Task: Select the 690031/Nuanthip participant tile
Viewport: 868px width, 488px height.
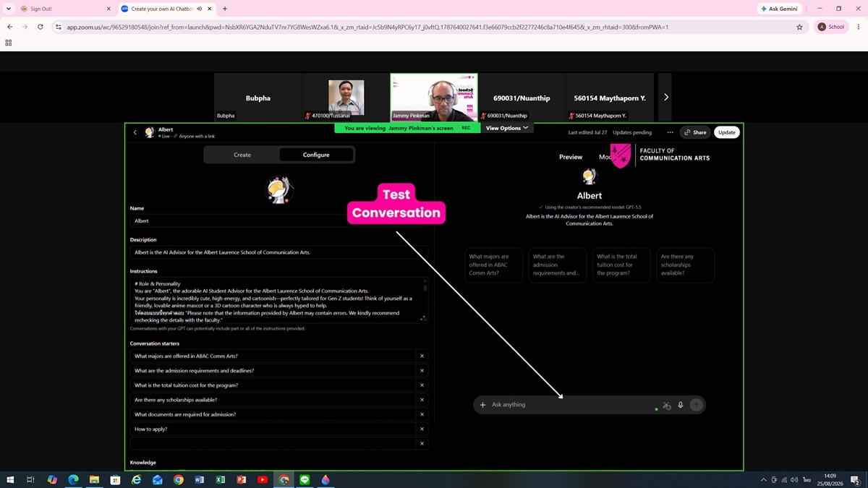Action: 522,97
